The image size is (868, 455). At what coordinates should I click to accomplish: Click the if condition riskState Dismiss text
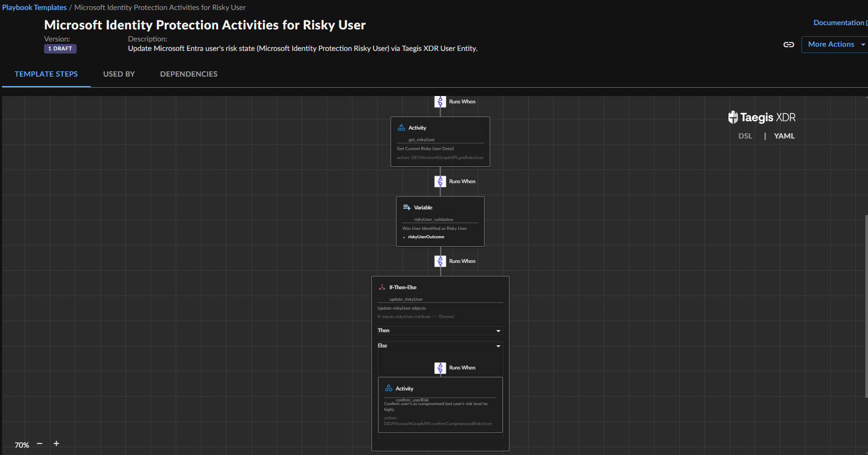click(x=416, y=317)
